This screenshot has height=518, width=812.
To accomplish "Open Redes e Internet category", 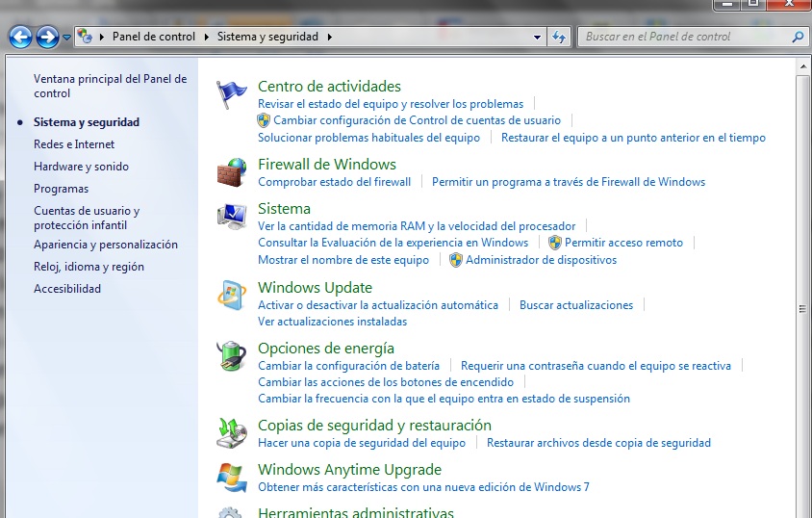I will pyautogui.click(x=74, y=144).
